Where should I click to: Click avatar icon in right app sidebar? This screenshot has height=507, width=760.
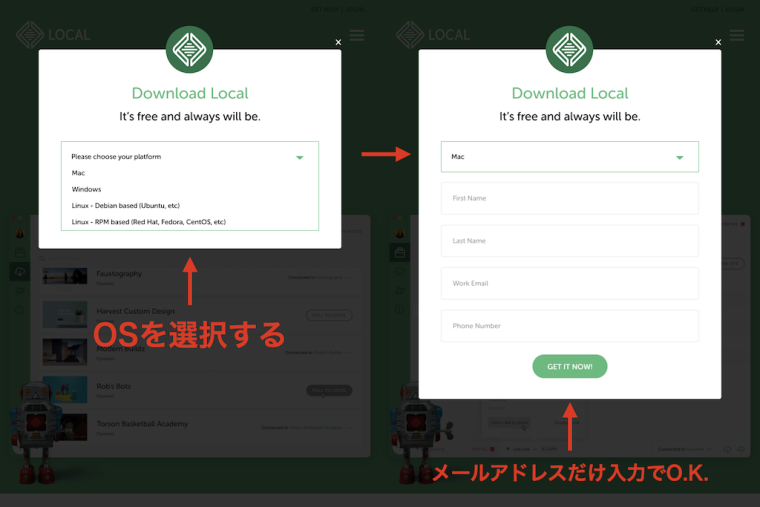[x=400, y=234]
